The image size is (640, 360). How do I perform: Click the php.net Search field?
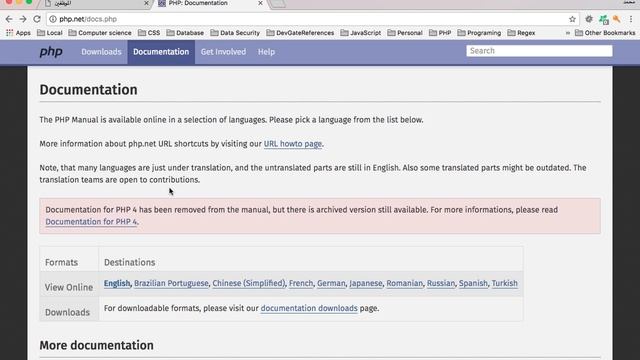coord(539,51)
